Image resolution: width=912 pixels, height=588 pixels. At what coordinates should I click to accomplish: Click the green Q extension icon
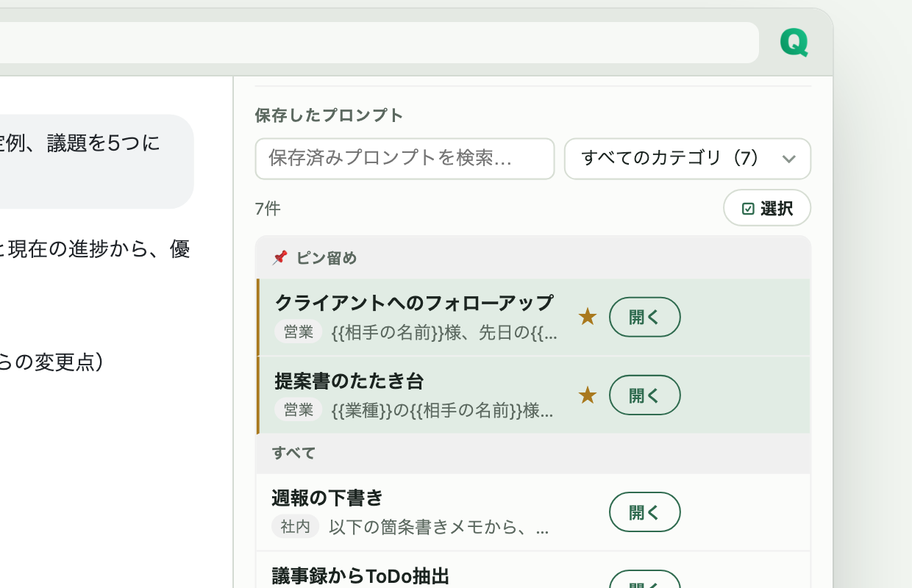tap(794, 43)
